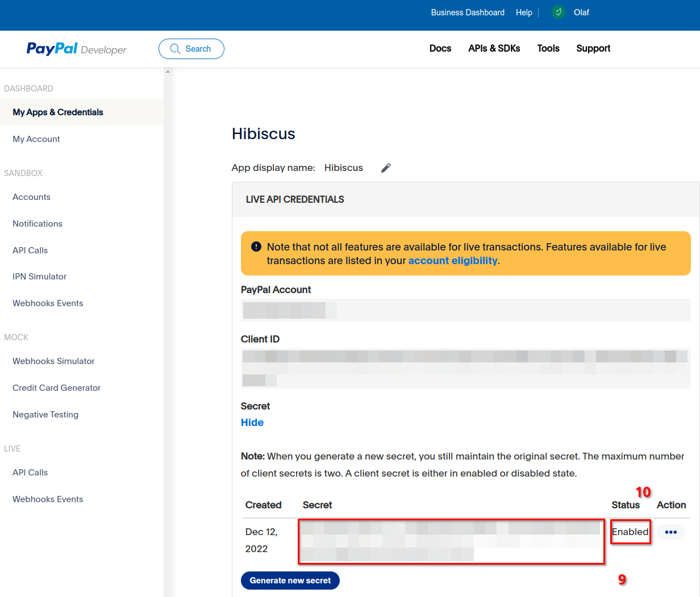Open Negative Testing
The height and width of the screenshot is (597, 700).
pyautogui.click(x=45, y=415)
